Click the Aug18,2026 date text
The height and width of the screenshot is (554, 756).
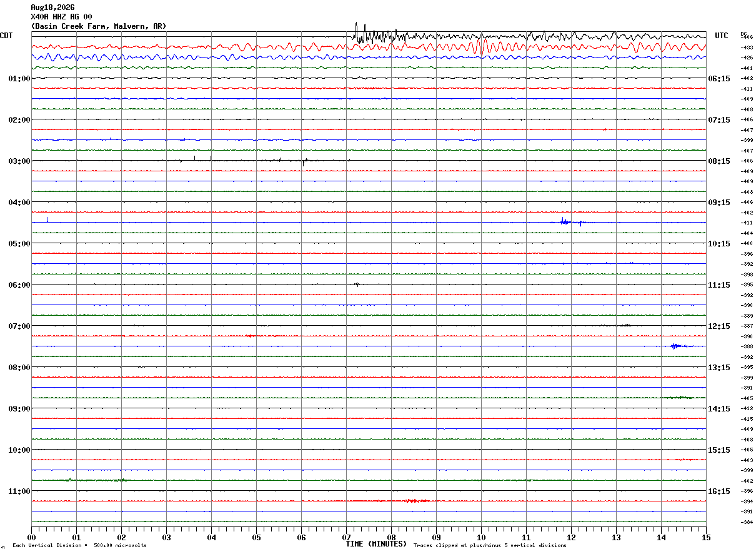tap(52, 8)
